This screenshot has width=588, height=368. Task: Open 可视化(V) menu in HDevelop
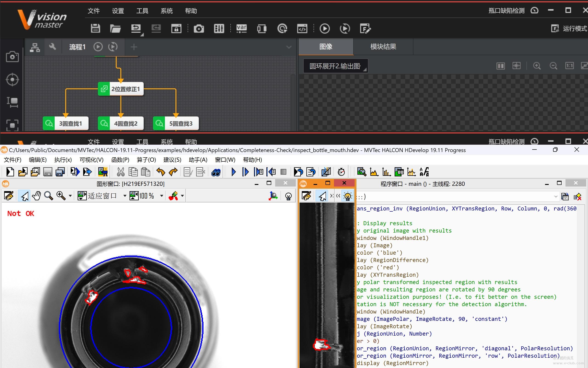pos(92,160)
